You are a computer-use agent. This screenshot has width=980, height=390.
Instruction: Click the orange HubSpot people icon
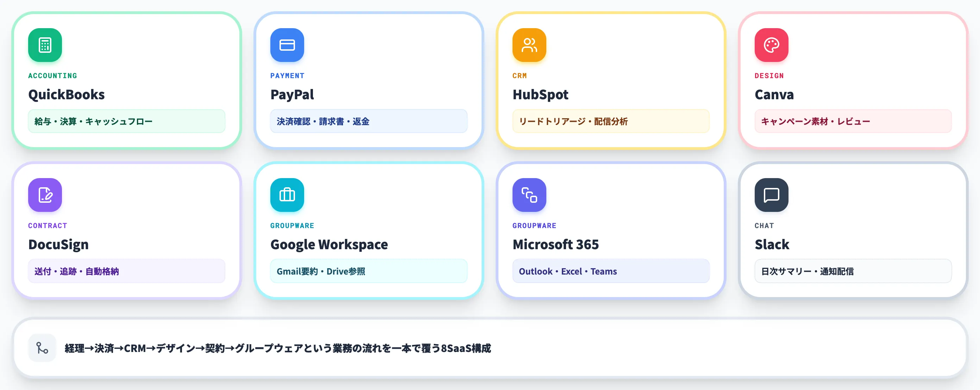point(529,45)
